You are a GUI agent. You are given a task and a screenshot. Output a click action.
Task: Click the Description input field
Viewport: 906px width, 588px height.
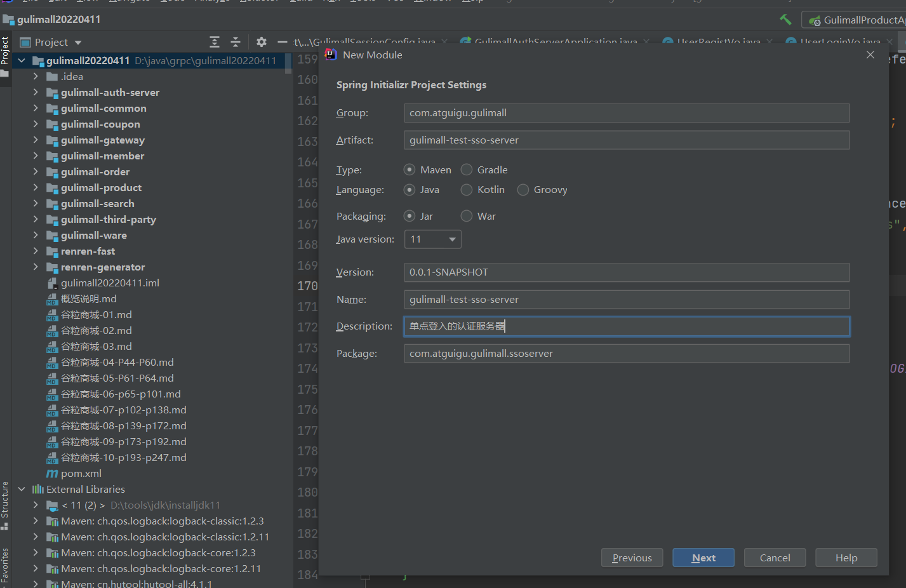(x=627, y=326)
